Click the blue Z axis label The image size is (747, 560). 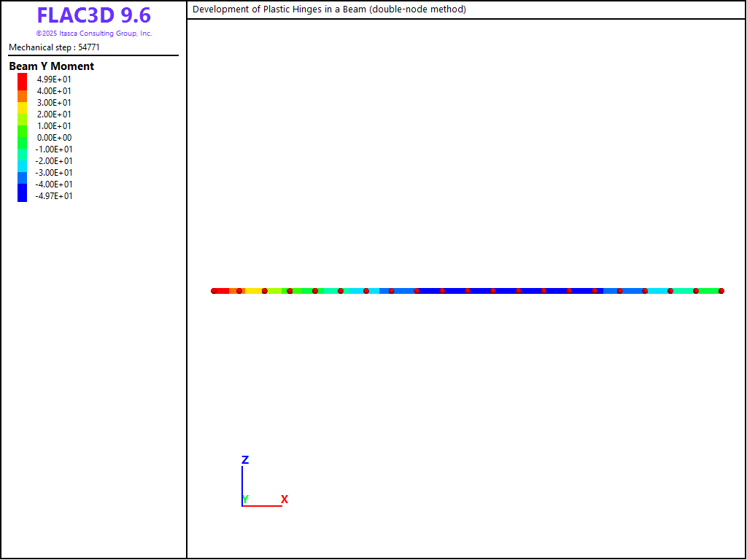[245, 460]
